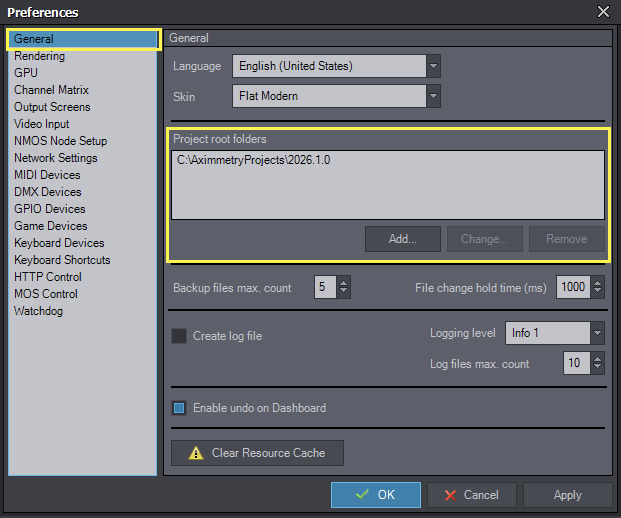
Task: Increase the Backup files max. count value
Action: coord(344,283)
